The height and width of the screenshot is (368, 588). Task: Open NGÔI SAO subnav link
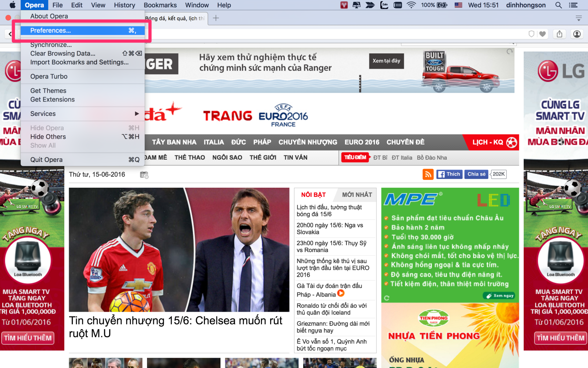tap(227, 158)
